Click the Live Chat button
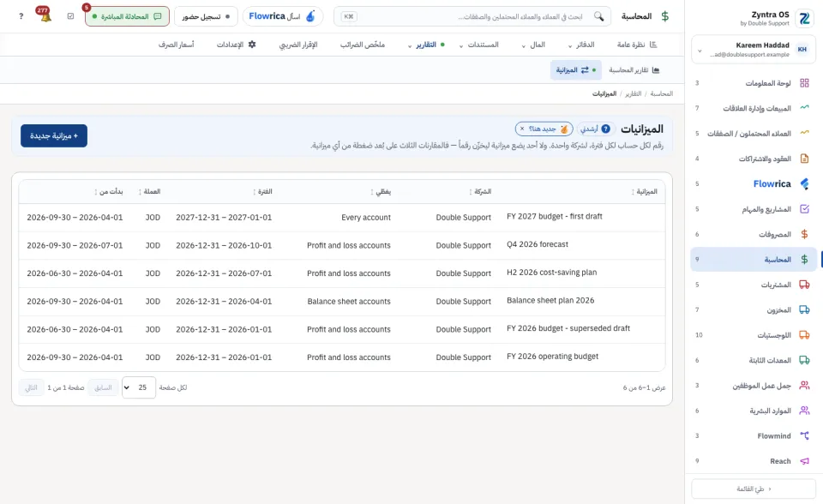The width and height of the screenshot is (823, 504). [x=127, y=16]
